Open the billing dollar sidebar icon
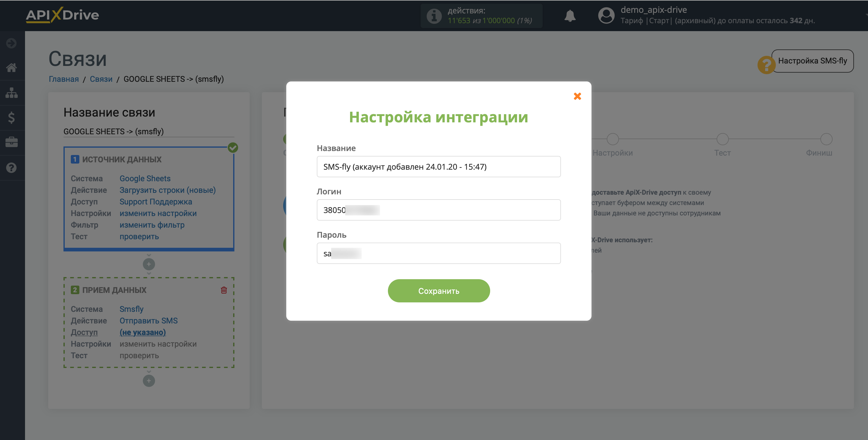Screen dimensions: 868x440 pos(12,117)
